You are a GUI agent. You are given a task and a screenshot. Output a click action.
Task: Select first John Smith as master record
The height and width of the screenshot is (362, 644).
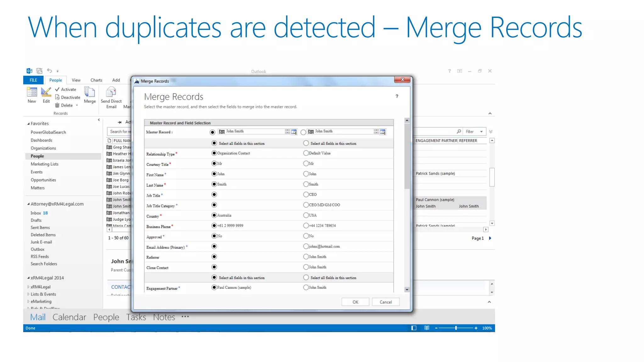(x=213, y=132)
